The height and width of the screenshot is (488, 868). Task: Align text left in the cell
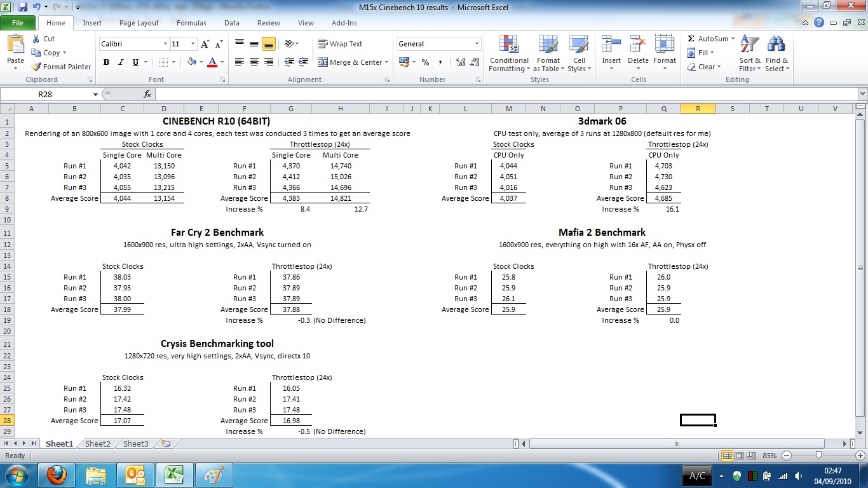tap(240, 62)
